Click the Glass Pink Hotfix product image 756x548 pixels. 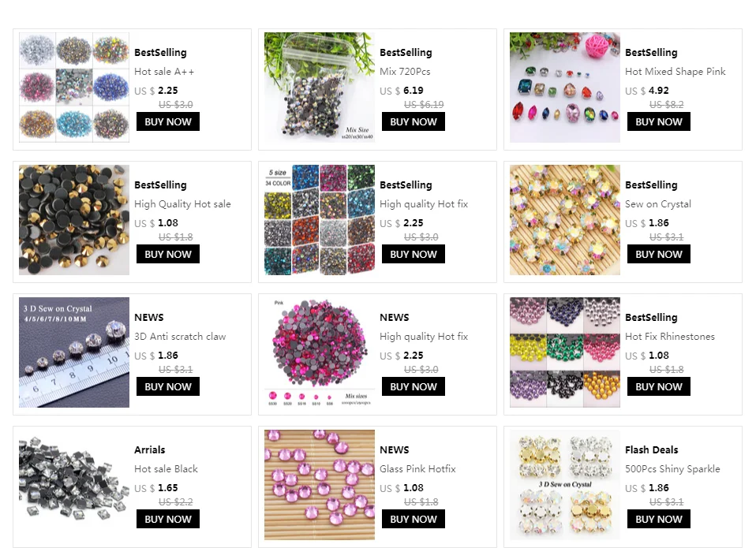click(319, 484)
